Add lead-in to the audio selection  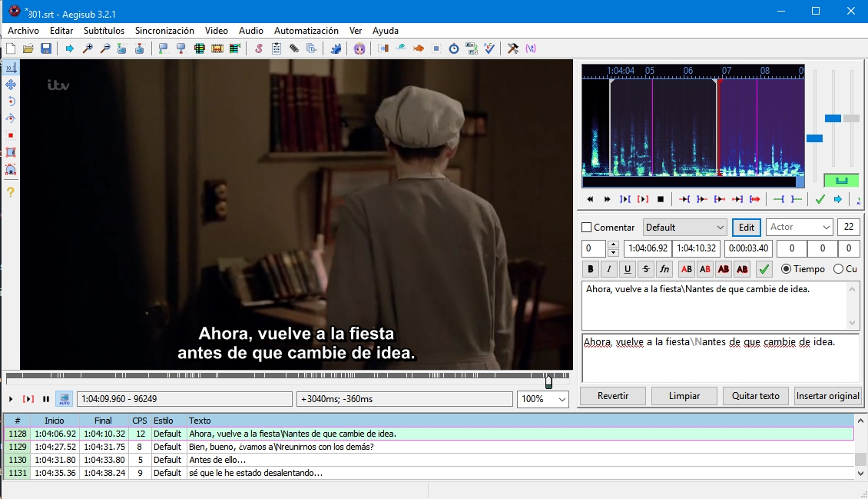click(x=779, y=199)
